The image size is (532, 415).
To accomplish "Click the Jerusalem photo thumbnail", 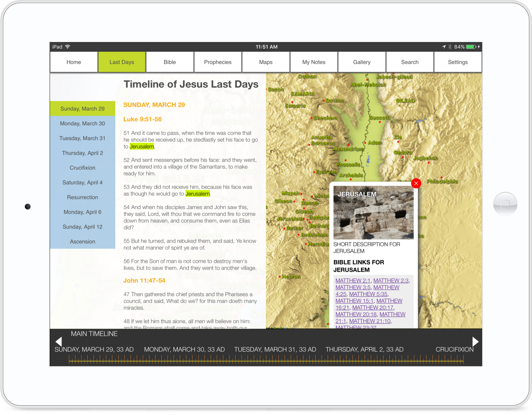I will [373, 213].
